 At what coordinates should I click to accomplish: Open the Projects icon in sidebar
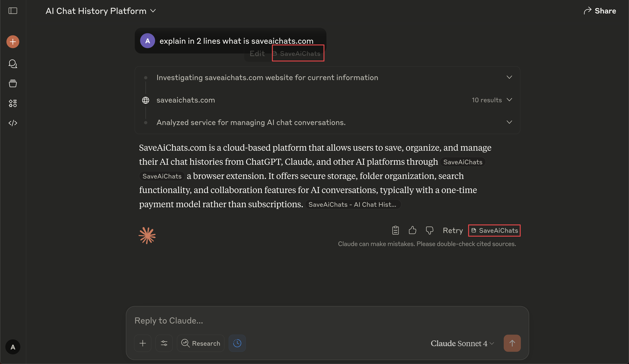click(13, 83)
